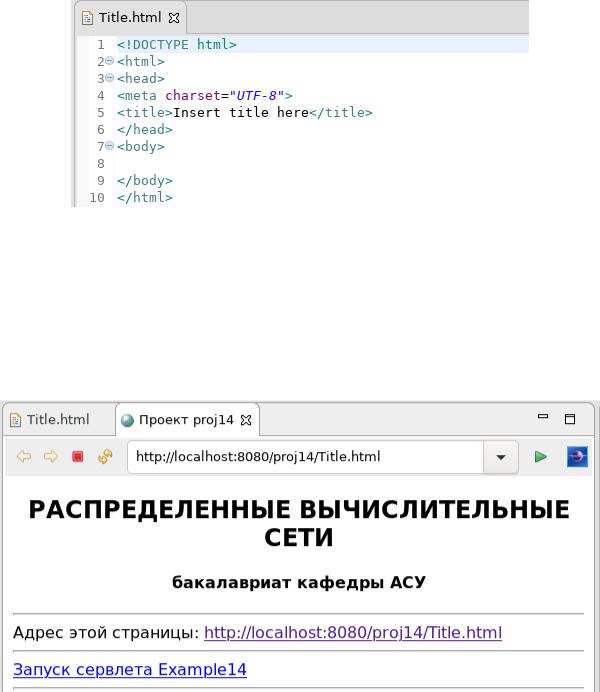Image resolution: width=600 pixels, height=692 pixels.
Task: Close the Title.html tab in the upper editor
Action: pyautogui.click(x=174, y=18)
